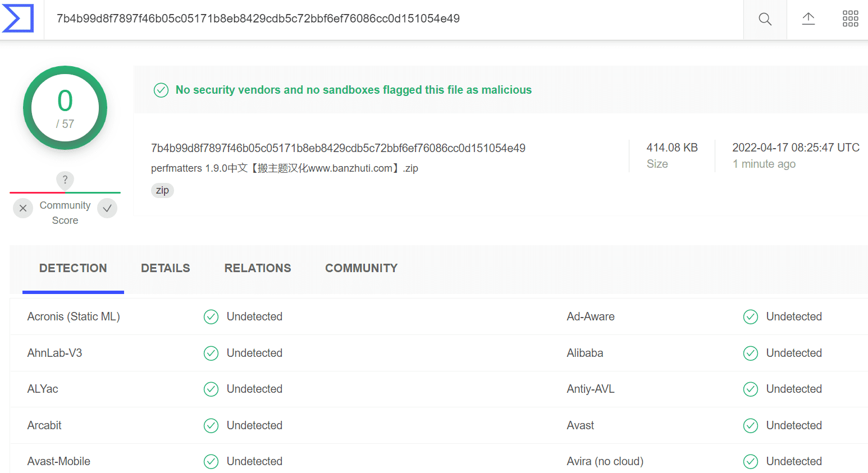Image resolution: width=868 pixels, height=473 pixels.
Task: Select the hash search input field
Action: click(393, 19)
